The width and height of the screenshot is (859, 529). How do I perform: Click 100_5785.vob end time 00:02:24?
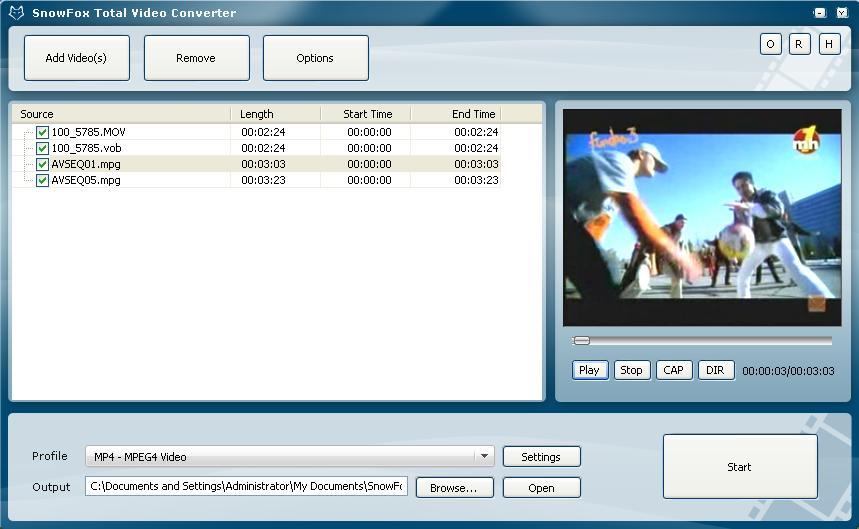point(476,148)
